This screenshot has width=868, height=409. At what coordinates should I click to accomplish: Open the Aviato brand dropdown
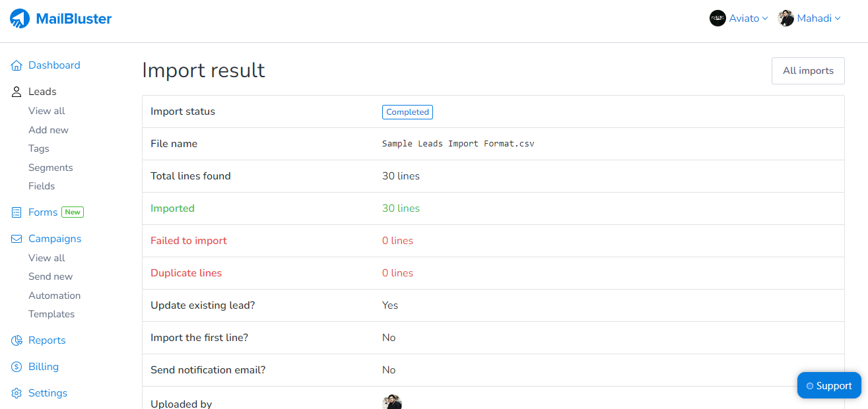coord(738,18)
